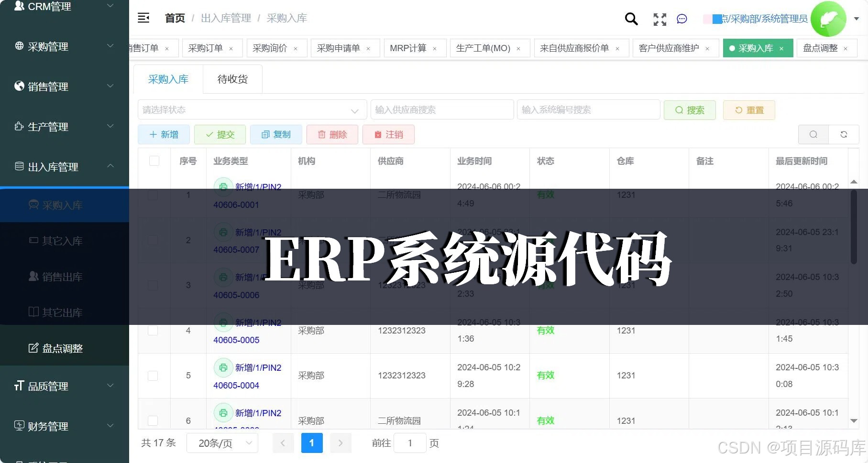Viewport: 868px width, 463px height.
Task: Select all rows with the header checkbox
Action: click(x=154, y=161)
